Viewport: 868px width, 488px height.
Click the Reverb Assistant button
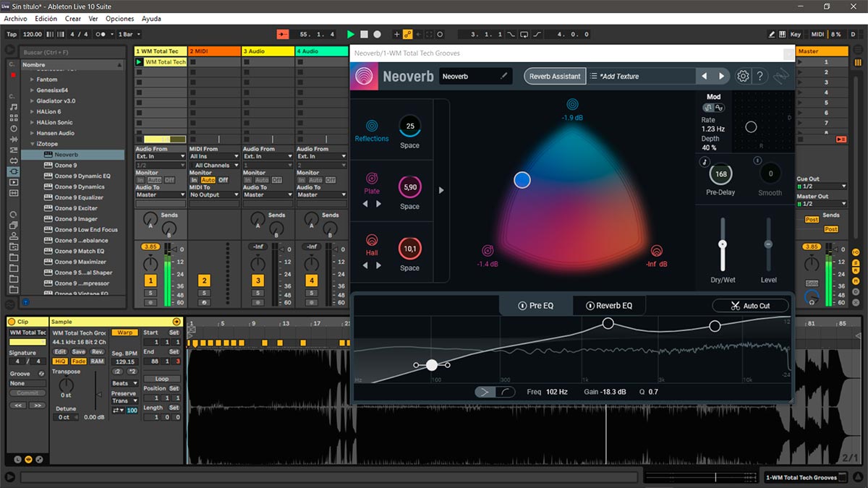click(x=555, y=76)
